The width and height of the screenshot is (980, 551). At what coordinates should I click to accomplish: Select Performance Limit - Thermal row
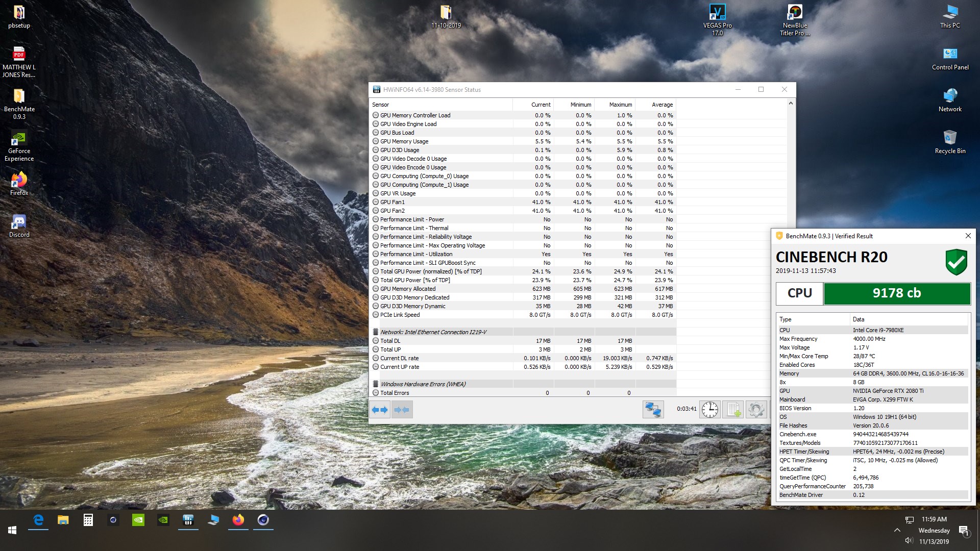click(x=523, y=228)
